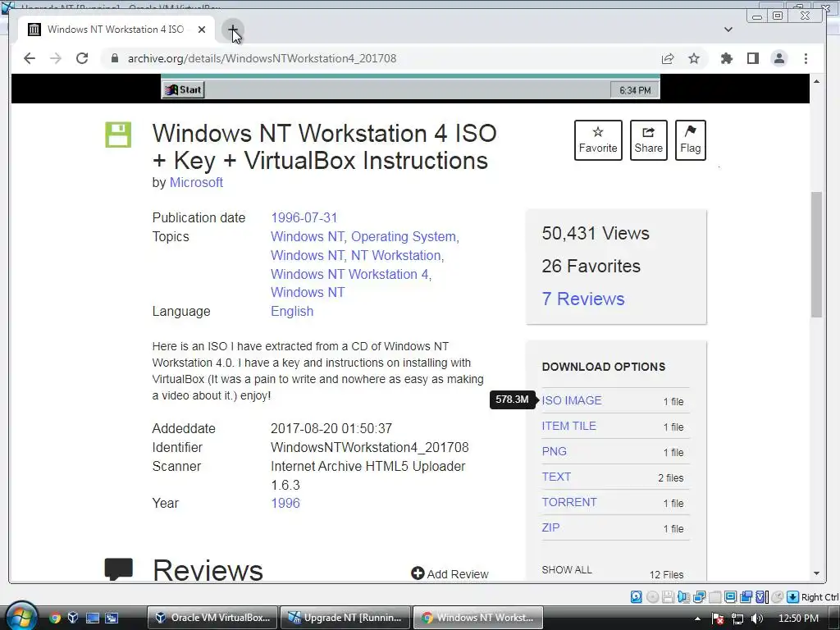The height and width of the screenshot is (630, 840).
Task: Click Show Desktop quick launch icon
Action: (x=93, y=618)
